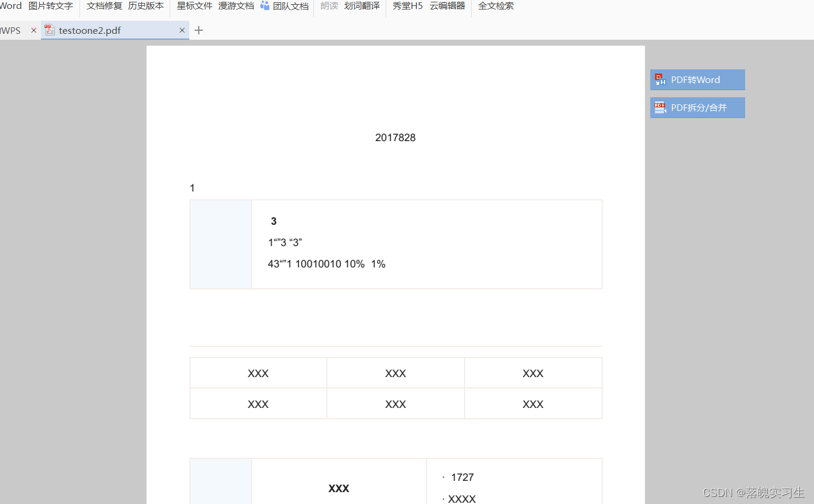Image resolution: width=814 pixels, height=504 pixels.
Task: Open 漫游文档
Action: [236, 6]
